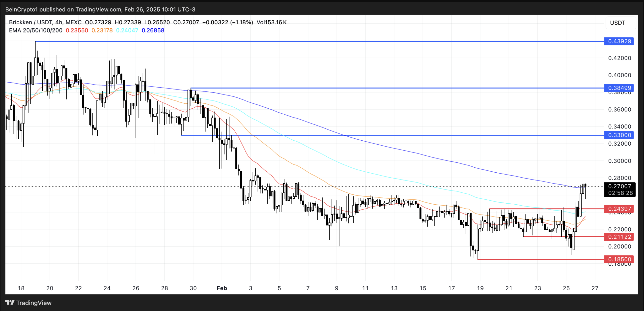Click the orange EMA value 0.23178
Image resolution: width=644 pixels, height=311 pixels.
coord(102,31)
